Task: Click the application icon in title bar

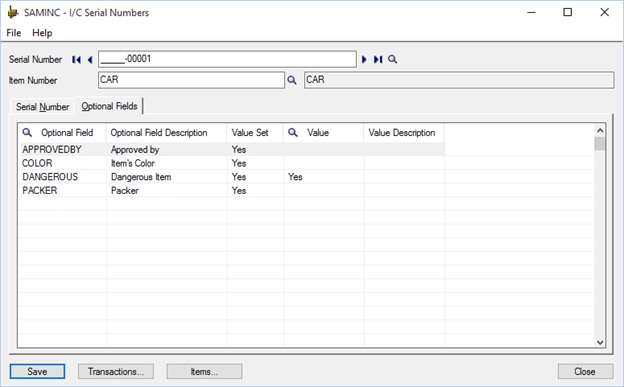Action: coord(13,13)
